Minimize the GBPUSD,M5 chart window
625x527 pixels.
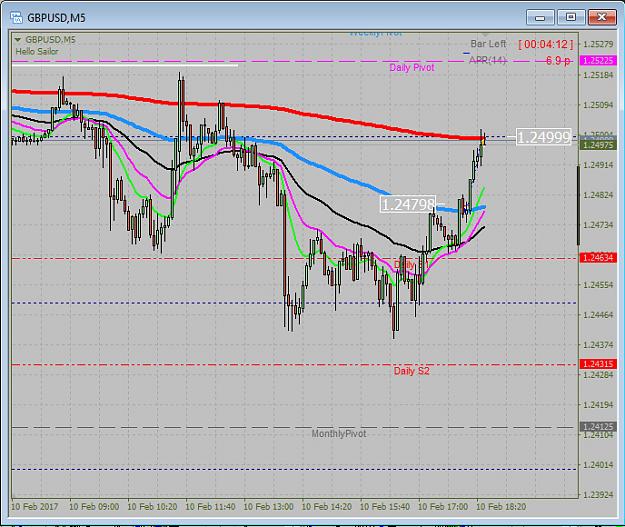(x=540, y=18)
